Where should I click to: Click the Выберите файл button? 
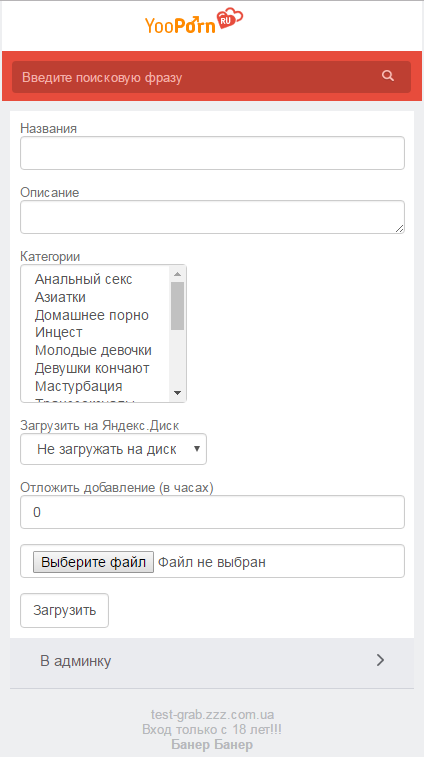93,562
